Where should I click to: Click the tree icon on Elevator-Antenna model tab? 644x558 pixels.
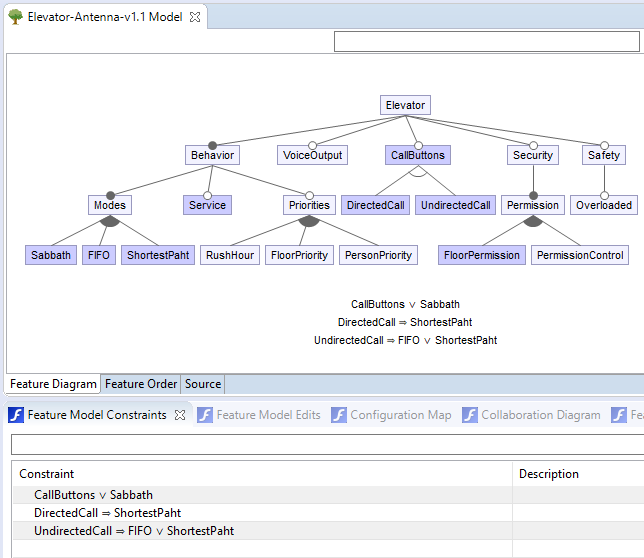(x=16, y=17)
